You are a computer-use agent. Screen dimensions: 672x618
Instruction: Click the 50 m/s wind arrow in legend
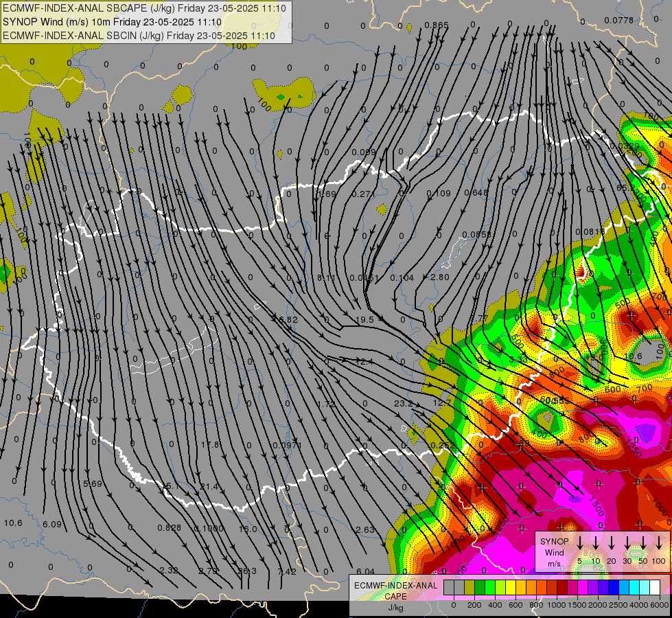pyautogui.click(x=643, y=542)
